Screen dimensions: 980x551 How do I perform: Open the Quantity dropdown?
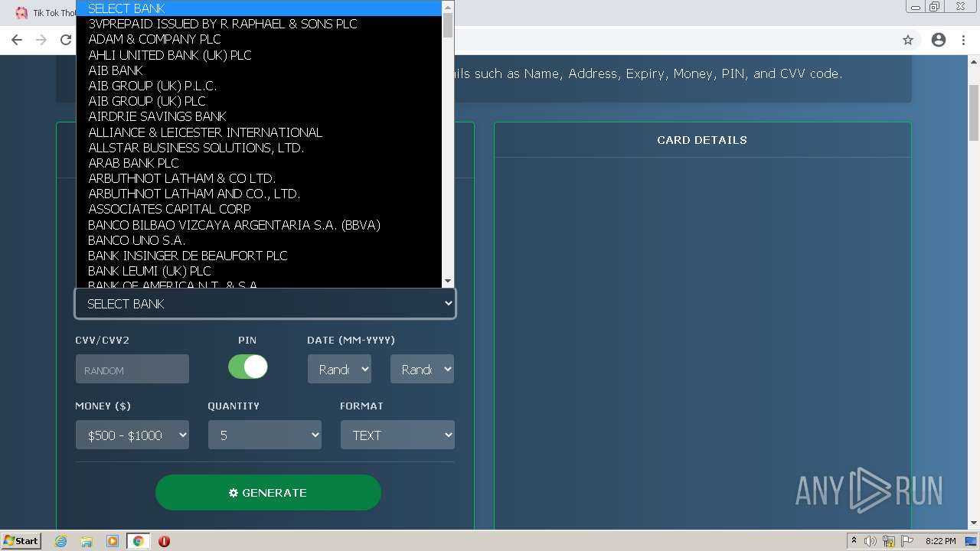(265, 435)
